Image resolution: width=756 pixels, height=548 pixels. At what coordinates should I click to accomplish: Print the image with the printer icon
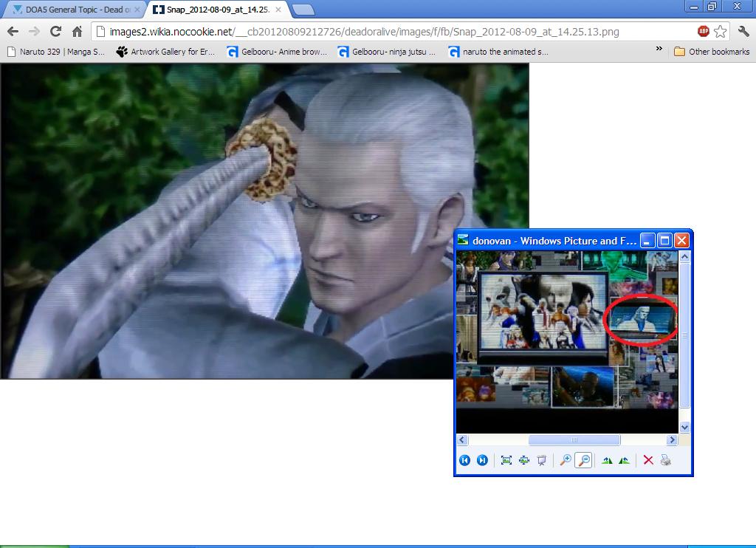[x=666, y=460]
